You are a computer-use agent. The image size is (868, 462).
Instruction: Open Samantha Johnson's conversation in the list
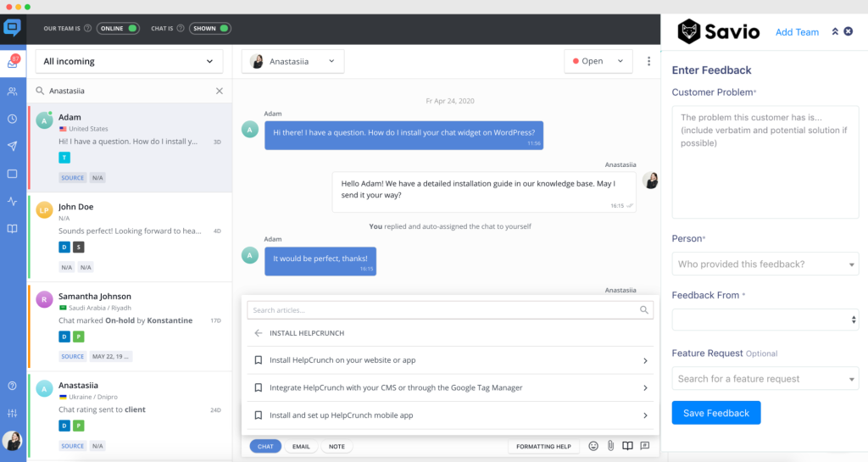(x=130, y=326)
